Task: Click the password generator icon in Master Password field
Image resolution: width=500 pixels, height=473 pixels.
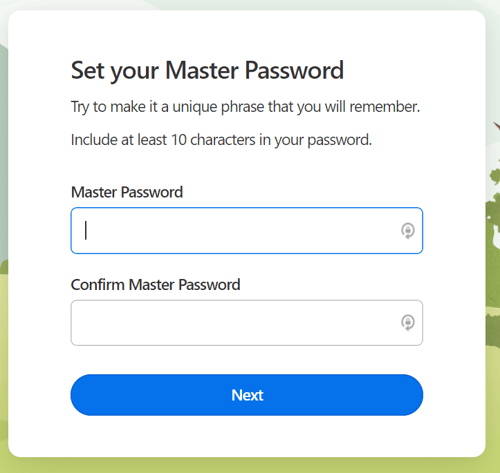Action: coord(407,230)
